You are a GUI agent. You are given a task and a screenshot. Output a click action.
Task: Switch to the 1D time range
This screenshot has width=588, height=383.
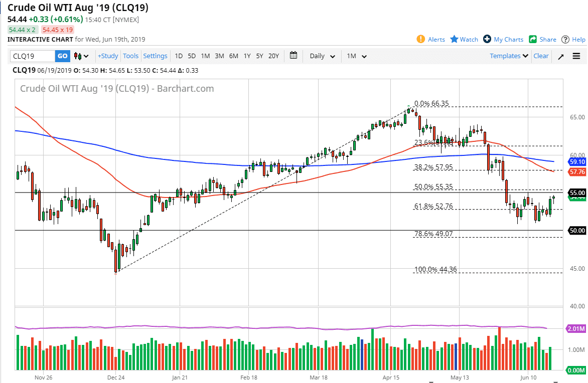click(179, 56)
